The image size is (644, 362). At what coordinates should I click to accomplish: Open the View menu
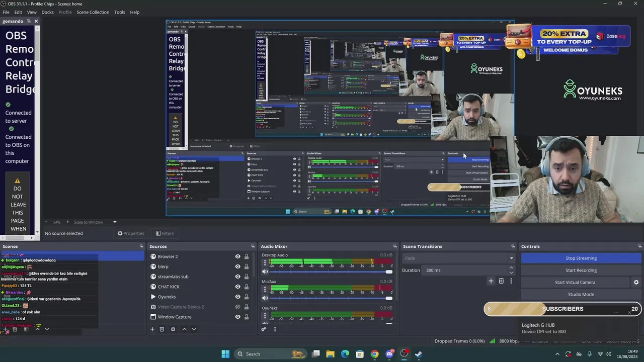point(32,12)
